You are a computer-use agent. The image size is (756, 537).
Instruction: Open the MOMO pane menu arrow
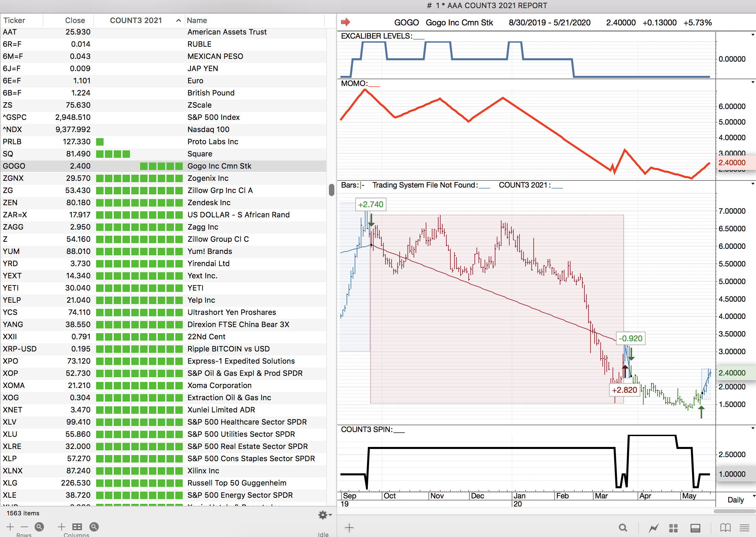point(753,82)
